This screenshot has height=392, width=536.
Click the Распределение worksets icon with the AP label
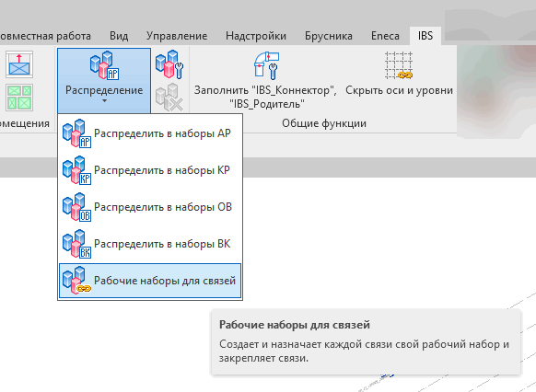pyautogui.click(x=104, y=65)
